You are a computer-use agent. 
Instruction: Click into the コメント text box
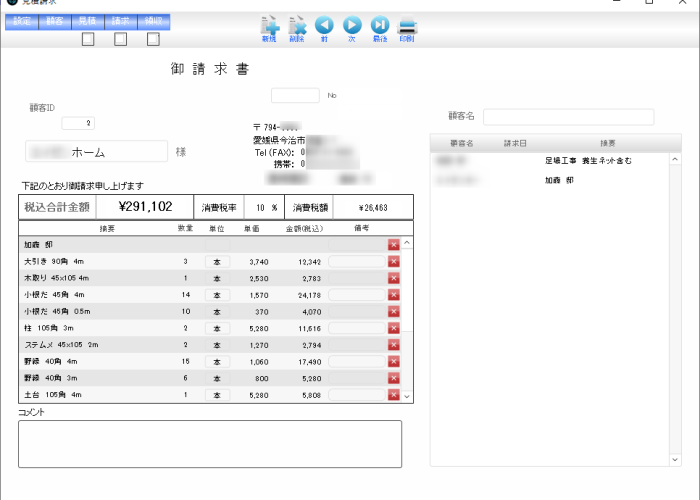coord(210,444)
